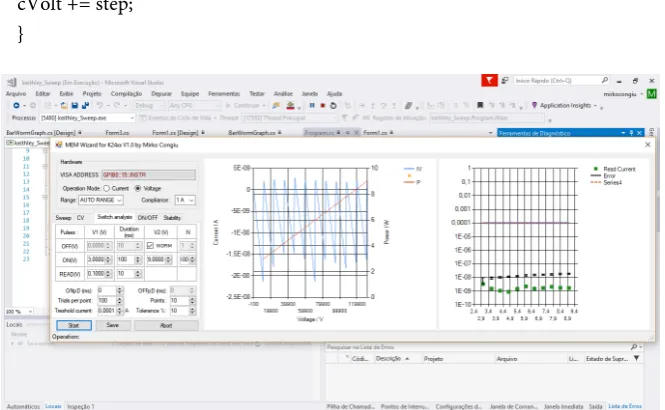665x410 pixels.
Task: Open the Depurar menu
Action: point(162,94)
